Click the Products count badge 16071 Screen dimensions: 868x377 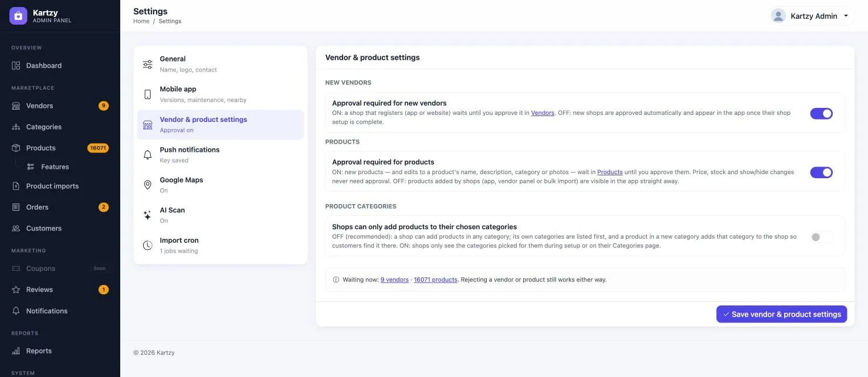[x=98, y=148]
